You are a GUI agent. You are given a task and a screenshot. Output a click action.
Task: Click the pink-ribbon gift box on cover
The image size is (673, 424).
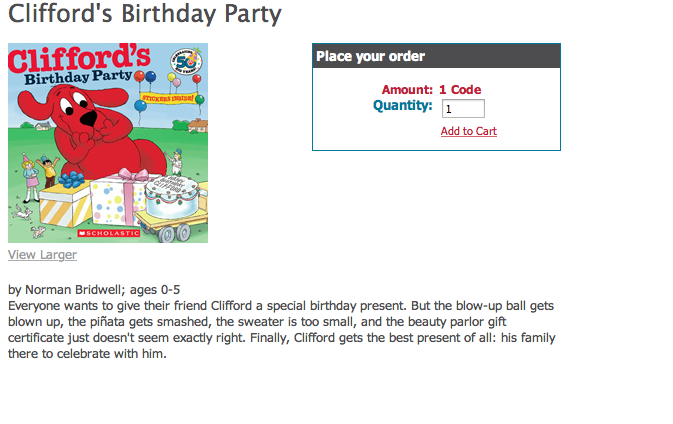(x=118, y=198)
